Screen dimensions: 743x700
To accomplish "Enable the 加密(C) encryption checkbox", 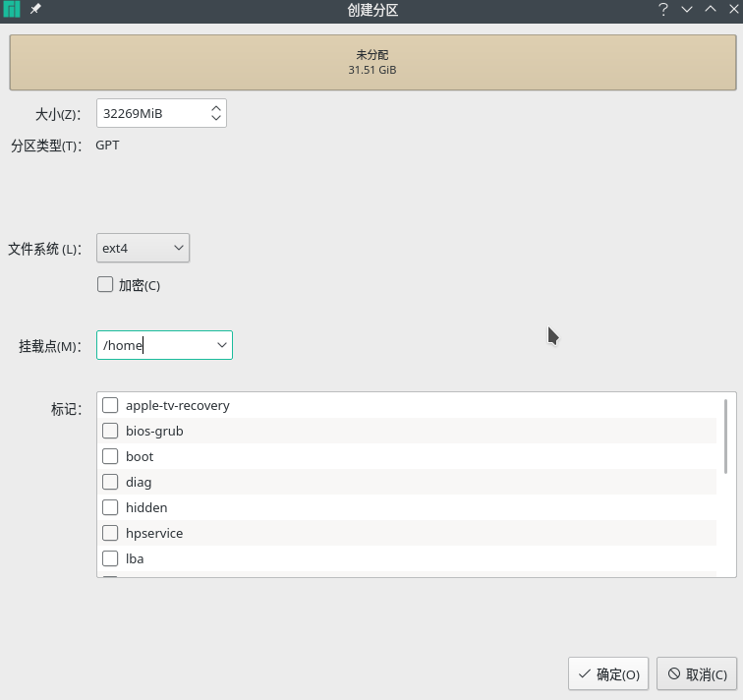I will 105,285.
